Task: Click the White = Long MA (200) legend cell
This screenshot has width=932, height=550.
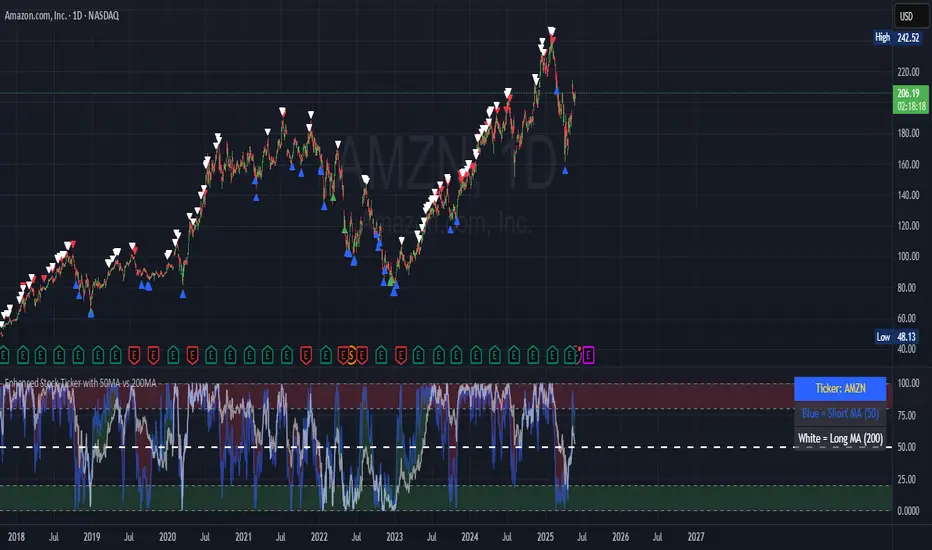Action: click(839, 438)
